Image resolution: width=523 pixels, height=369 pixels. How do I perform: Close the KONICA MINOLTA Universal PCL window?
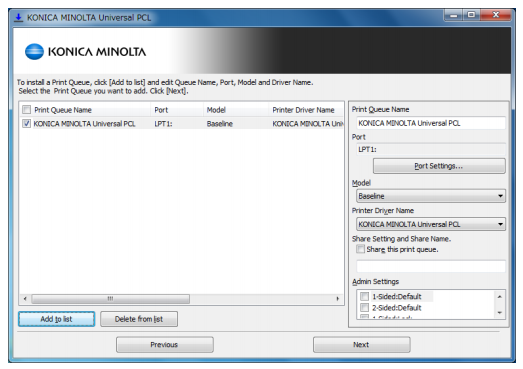click(496, 15)
